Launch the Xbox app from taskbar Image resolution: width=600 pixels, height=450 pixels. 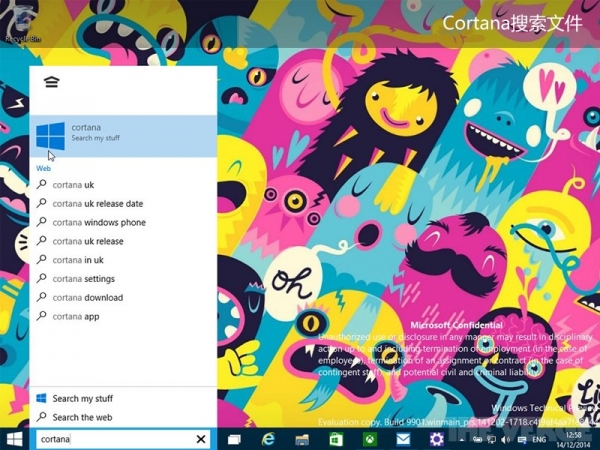coord(370,439)
